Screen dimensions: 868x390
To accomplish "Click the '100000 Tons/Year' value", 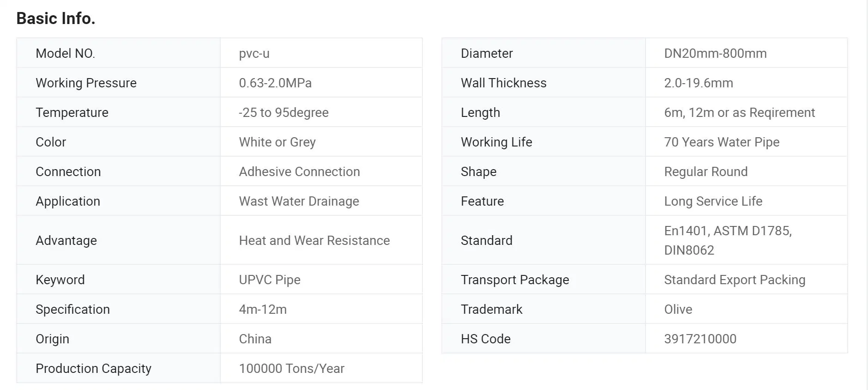I will (291, 368).
